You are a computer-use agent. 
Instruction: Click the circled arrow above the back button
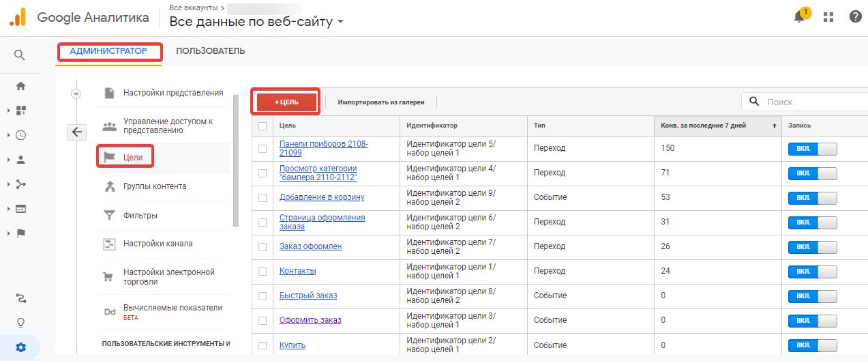pos(76,93)
